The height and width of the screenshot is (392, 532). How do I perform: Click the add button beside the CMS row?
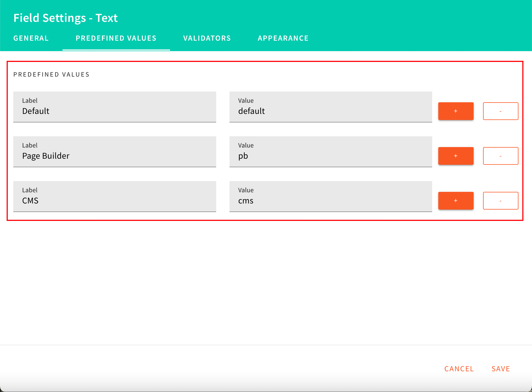coord(456,200)
